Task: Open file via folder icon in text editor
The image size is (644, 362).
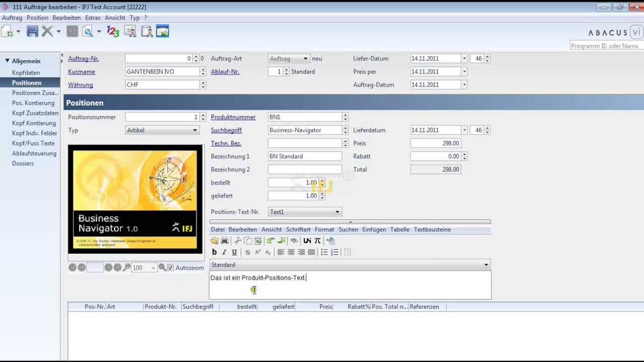Action: point(215,241)
